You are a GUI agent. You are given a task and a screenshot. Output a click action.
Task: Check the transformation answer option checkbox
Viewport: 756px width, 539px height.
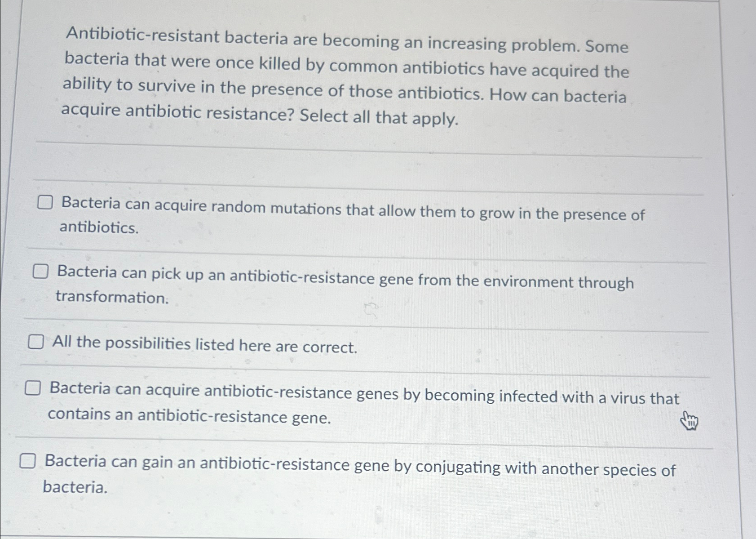tap(41, 272)
